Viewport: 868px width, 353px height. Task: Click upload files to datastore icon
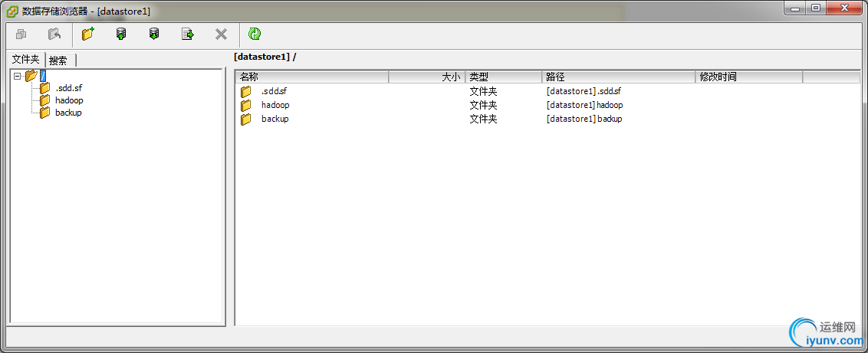tap(120, 34)
